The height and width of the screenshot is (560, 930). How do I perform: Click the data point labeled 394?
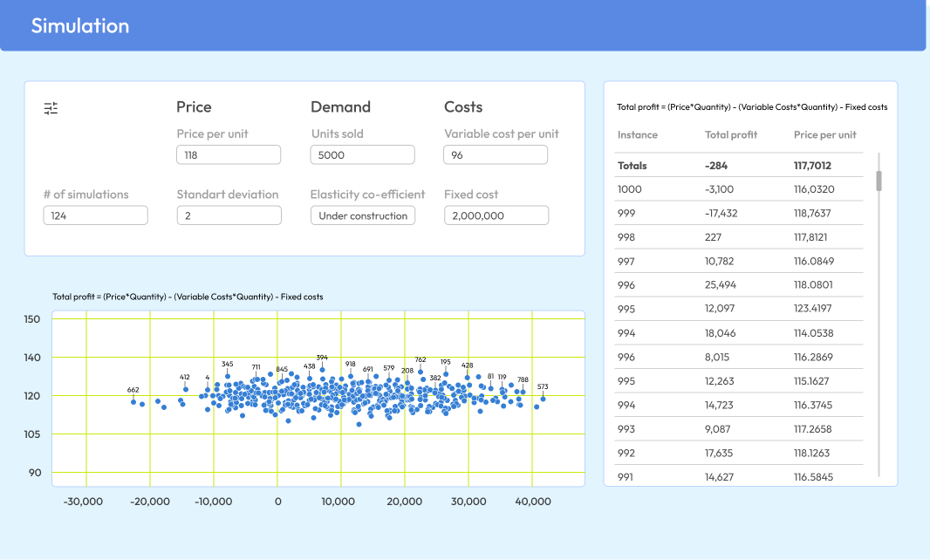323,370
